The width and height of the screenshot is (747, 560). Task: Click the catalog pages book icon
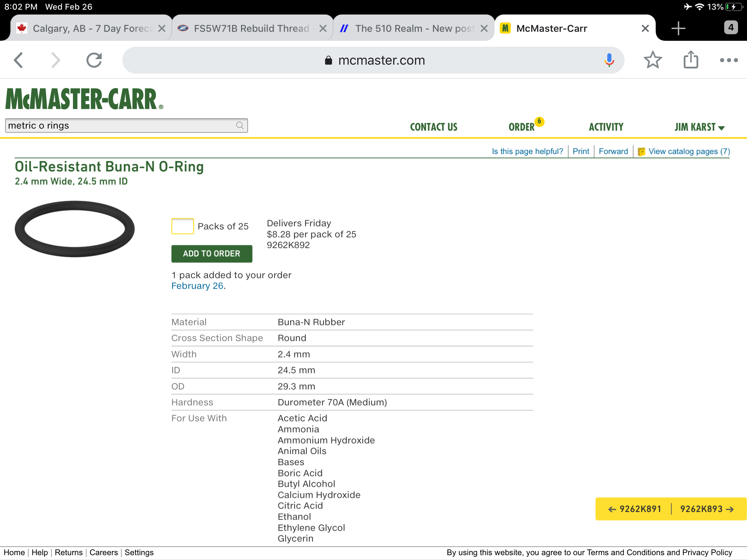coord(641,152)
